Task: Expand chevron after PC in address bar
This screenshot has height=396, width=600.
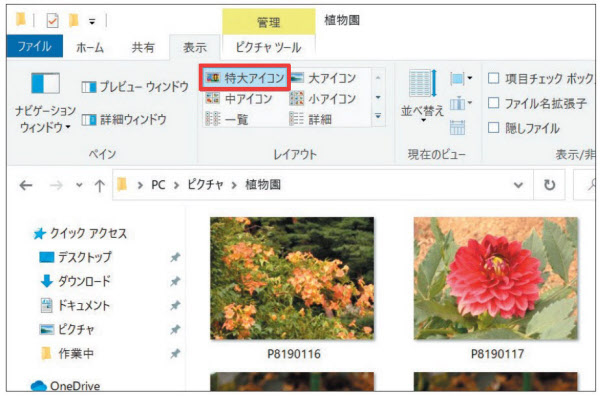Action: click(x=176, y=186)
